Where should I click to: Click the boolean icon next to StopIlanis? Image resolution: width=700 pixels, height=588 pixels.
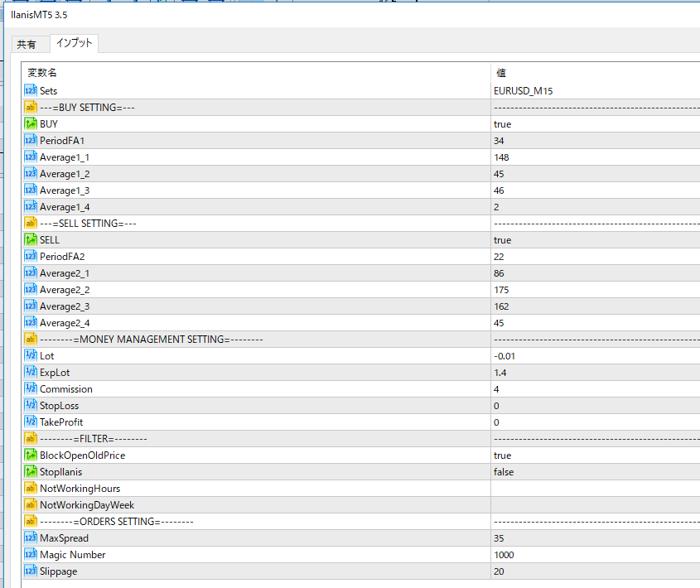tap(31, 471)
